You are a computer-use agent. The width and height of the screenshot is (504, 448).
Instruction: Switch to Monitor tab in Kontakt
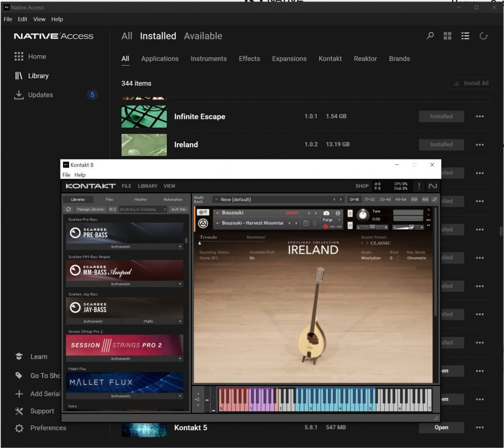(141, 200)
